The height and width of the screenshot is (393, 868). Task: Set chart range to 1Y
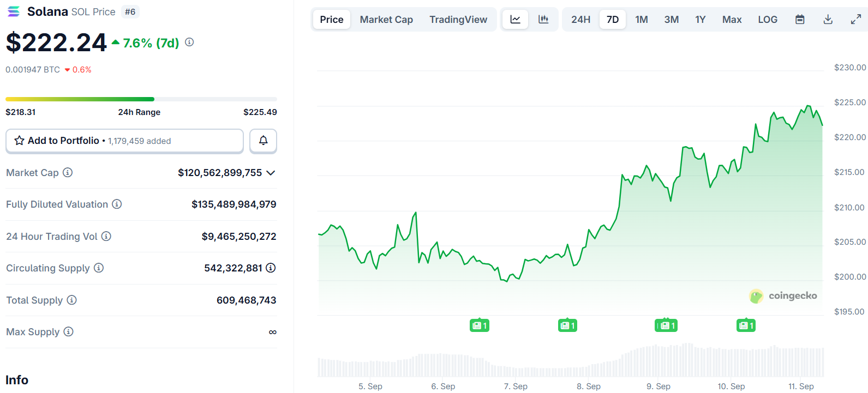pos(701,20)
